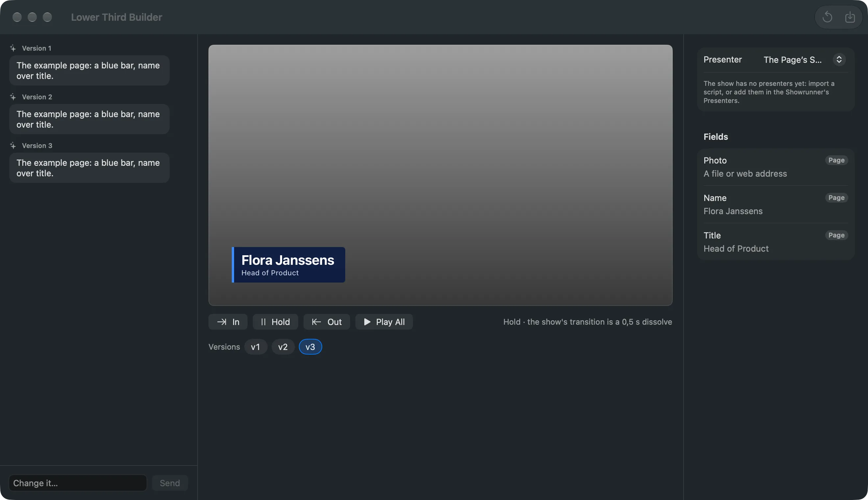Click the Send button
The height and width of the screenshot is (500, 868).
[170, 483]
